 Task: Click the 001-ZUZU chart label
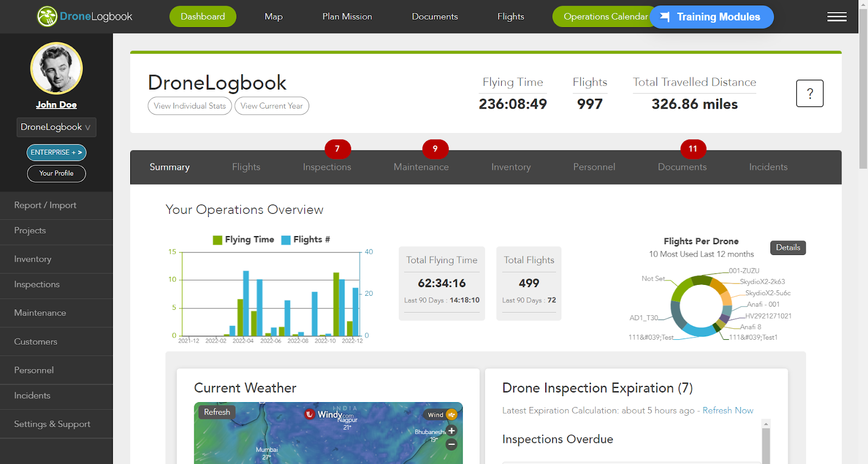click(744, 271)
